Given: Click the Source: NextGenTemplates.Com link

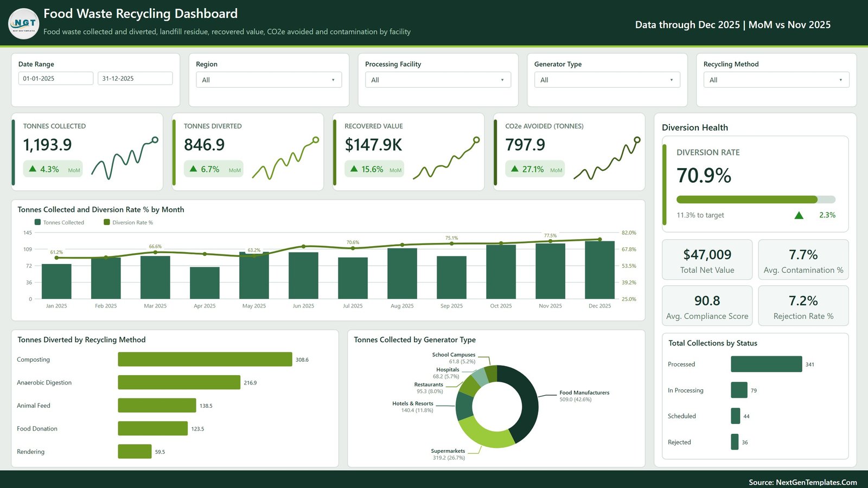Looking at the screenshot, I should point(803,482).
